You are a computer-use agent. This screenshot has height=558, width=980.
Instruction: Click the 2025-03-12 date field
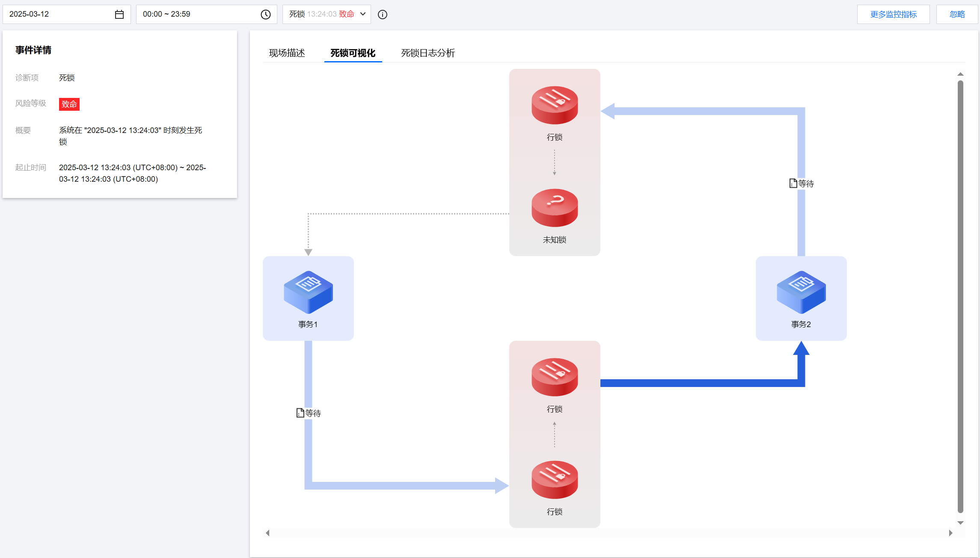67,15
